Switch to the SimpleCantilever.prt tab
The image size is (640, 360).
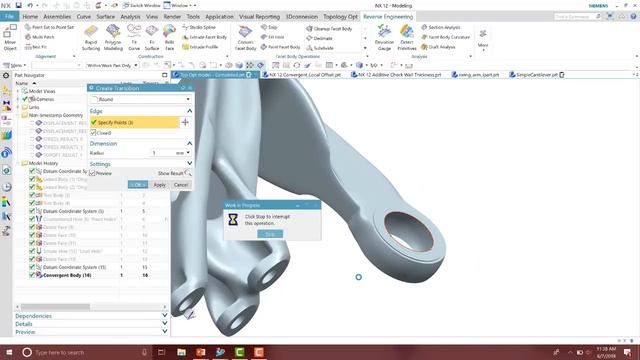(536, 75)
